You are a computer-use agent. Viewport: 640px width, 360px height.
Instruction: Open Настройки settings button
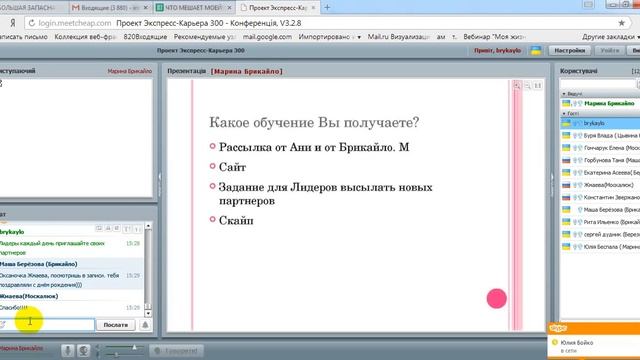(x=569, y=51)
